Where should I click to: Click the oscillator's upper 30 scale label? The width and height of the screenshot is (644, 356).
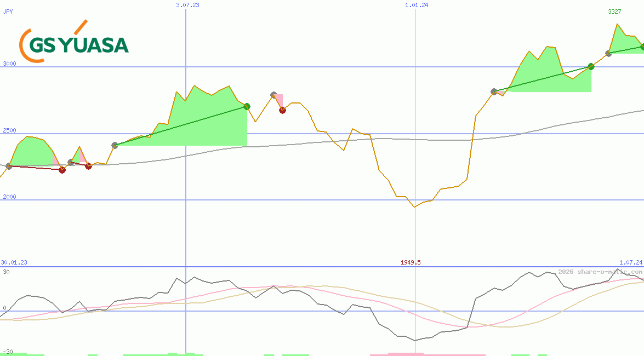(x=6, y=272)
